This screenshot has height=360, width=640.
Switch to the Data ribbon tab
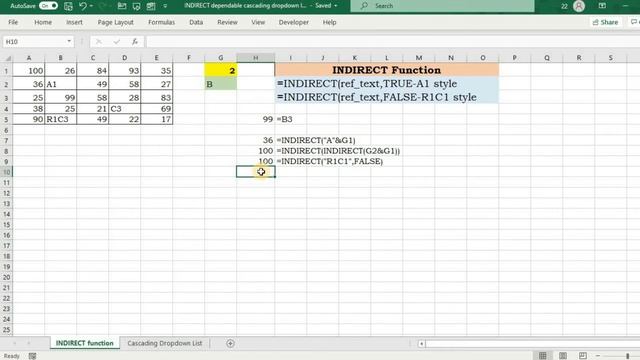pyautogui.click(x=196, y=22)
